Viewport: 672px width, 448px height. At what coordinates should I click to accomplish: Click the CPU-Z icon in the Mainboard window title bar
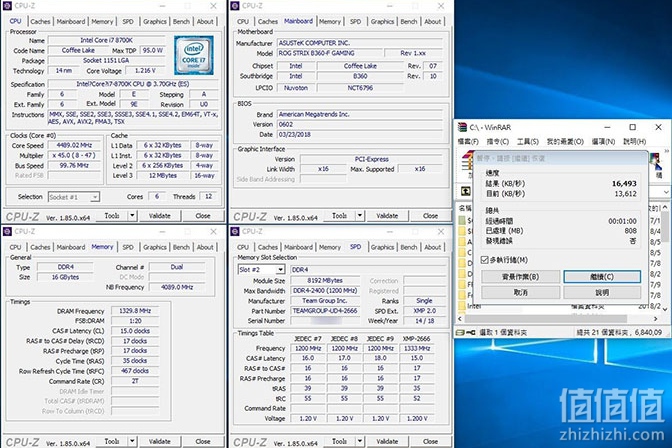(234, 6)
